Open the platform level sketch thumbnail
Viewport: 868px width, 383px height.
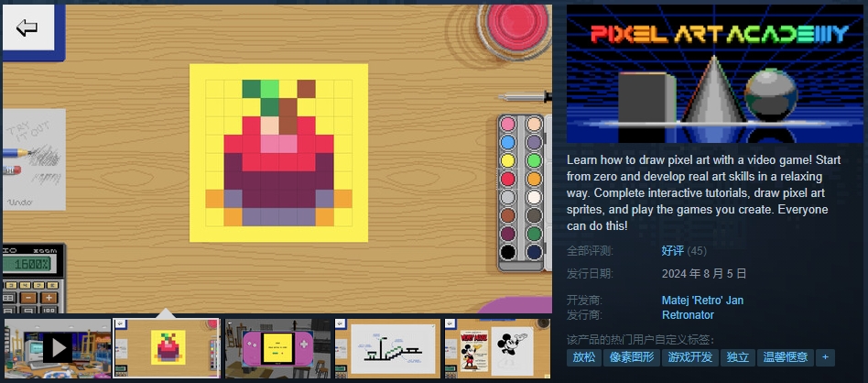pyautogui.click(x=387, y=348)
